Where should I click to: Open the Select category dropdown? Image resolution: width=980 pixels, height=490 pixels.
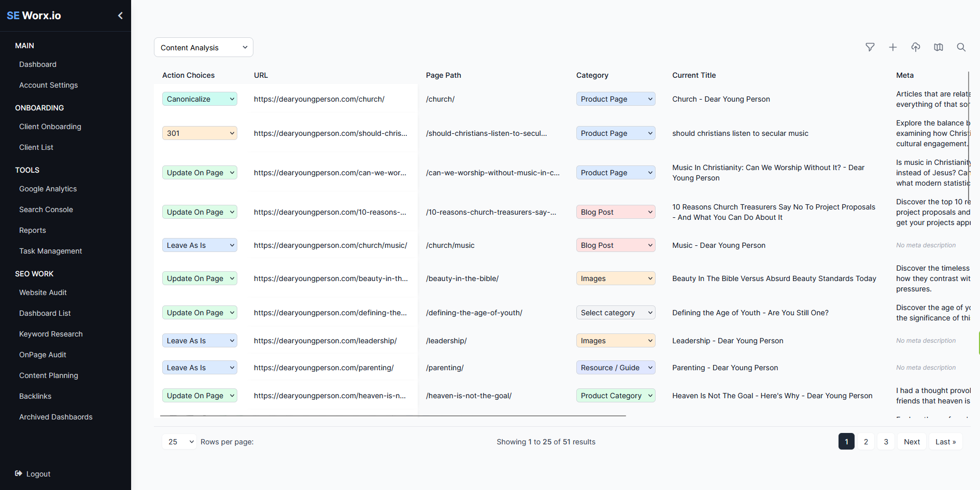(x=616, y=313)
